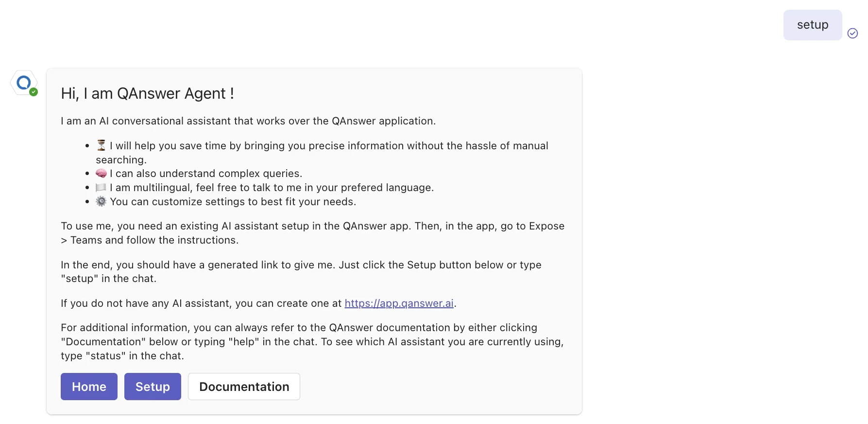The height and width of the screenshot is (424, 868).
Task: Click the "AI conversational assistant" intro sentence
Action: pyautogui.click(x=248, y=121)
